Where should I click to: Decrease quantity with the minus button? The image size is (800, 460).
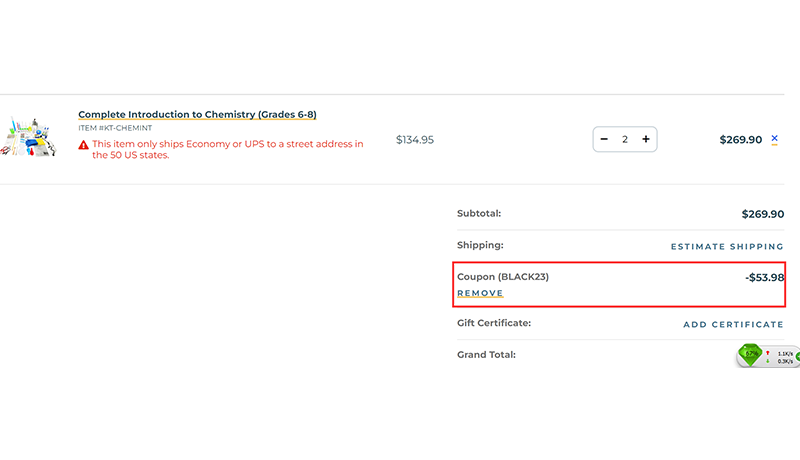[x=604, y=139]
